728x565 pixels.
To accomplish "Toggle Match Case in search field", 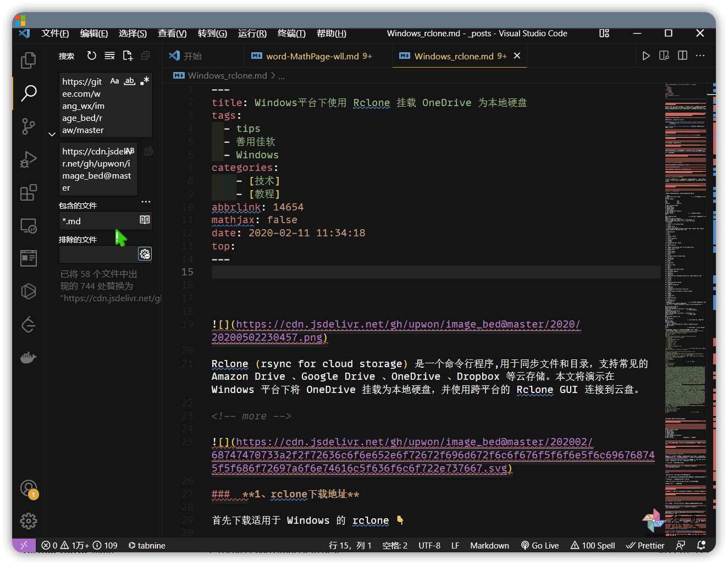I will 114,81.
